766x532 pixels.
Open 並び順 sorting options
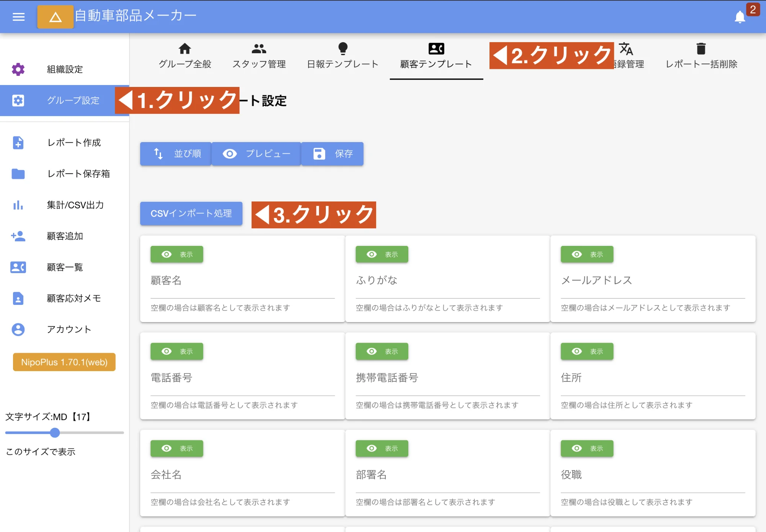coord(175,154)
